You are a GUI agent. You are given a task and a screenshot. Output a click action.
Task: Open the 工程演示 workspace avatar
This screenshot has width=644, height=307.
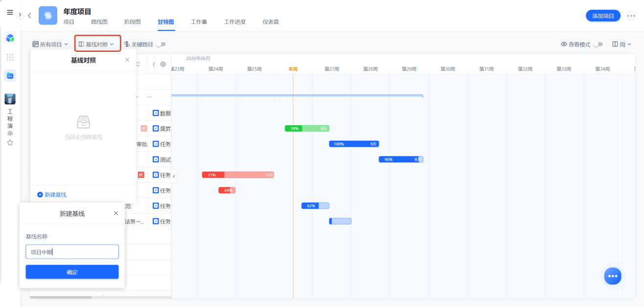[10, 99]
